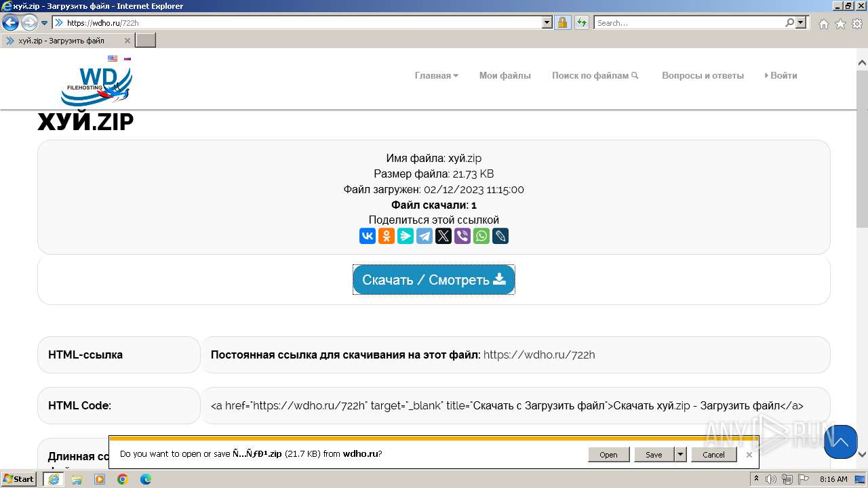Click Имя файла: хуй.zip text
Viewport: 868px width, 488px height.
(x=434, y=158)
